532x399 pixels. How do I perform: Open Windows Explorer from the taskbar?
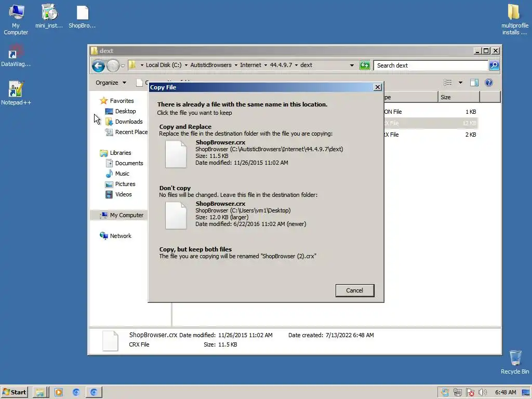click(x=40, y=392)
